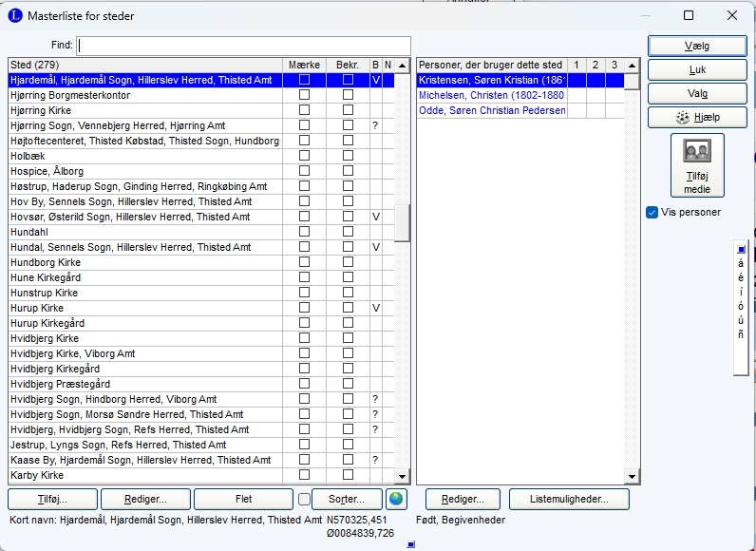Tick the checkbox left of Sorter
The height and width of the screenshot is (551, 756).
pos(304,499)
